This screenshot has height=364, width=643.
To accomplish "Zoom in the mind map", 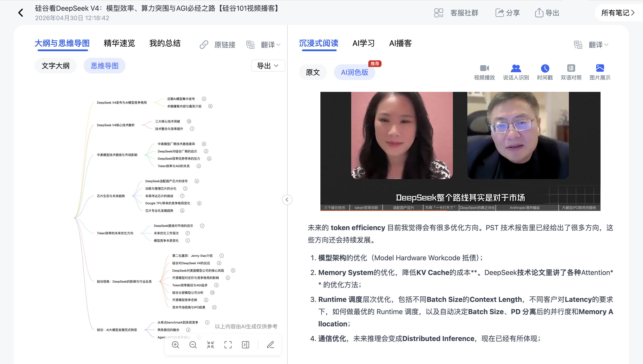I will coord(176,345).
